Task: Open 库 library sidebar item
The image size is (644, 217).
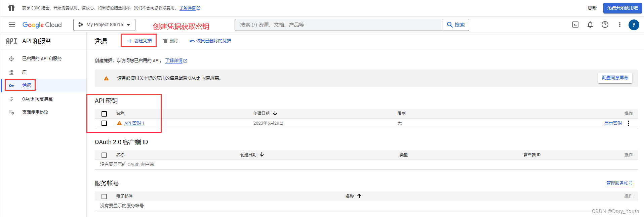Action: coord(24,72)
